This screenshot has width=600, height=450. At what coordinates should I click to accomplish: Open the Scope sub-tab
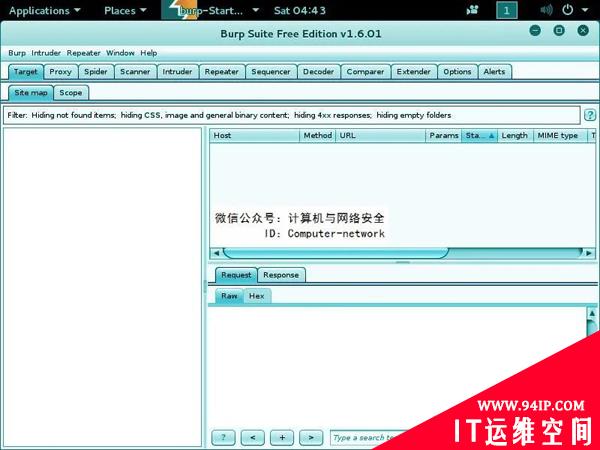point(71,93)
